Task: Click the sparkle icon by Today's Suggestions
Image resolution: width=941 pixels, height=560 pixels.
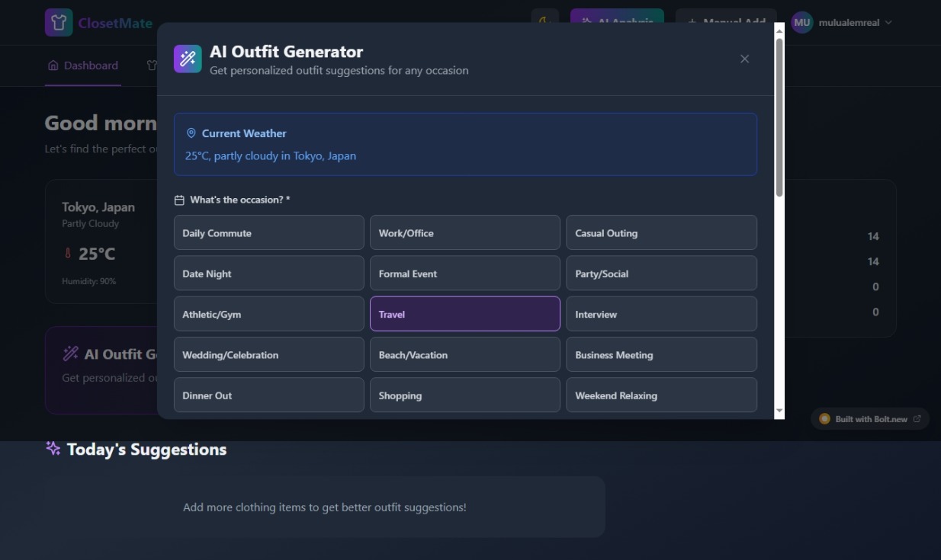Action: point(53,449)
